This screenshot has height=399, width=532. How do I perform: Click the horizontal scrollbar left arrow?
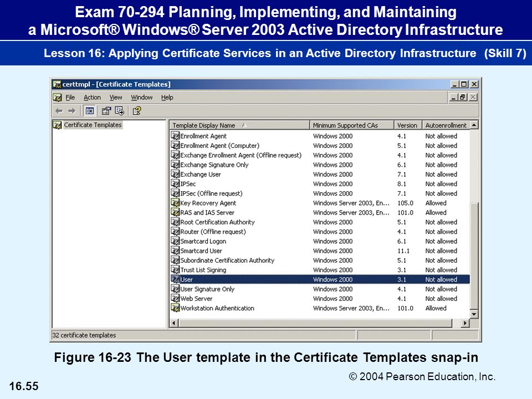173,323
